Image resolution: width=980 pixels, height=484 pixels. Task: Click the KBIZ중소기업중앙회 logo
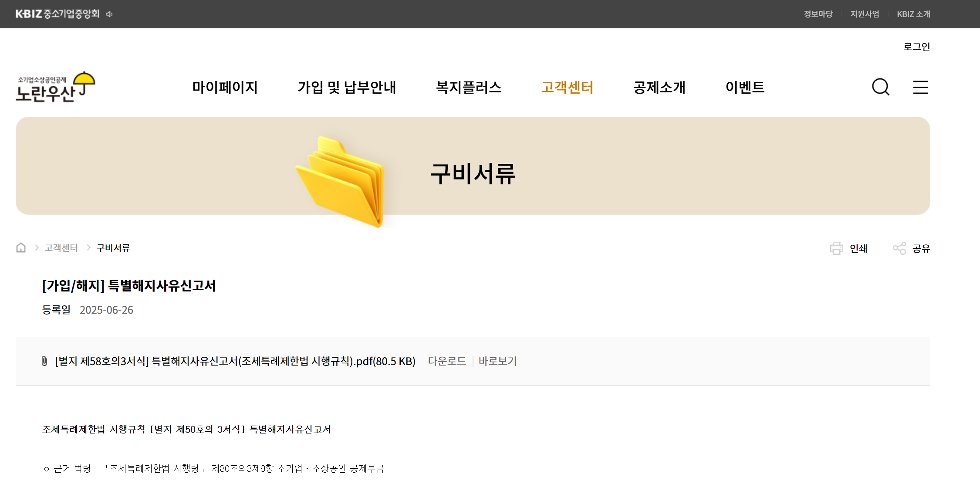click(x=57, y=14)
